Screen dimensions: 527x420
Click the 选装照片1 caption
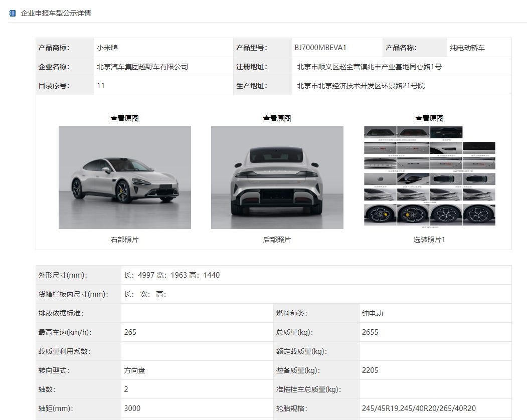(x=429, y=240)
